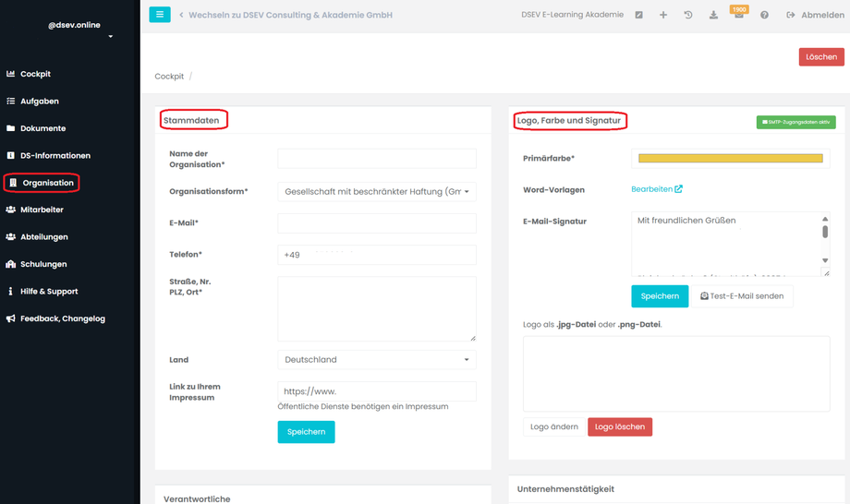Open the help question mark icon
850x504 pixels.
coord(764,15)
